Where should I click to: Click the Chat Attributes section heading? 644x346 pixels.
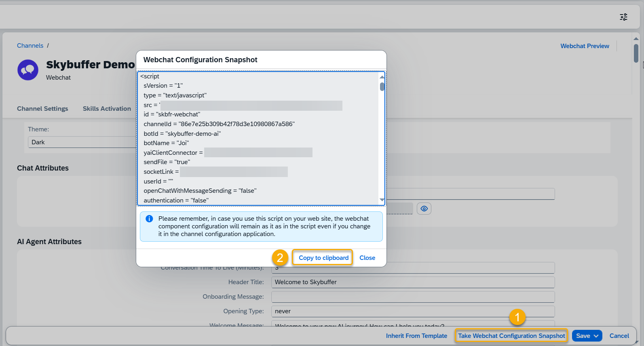click(x=43, y=168)
